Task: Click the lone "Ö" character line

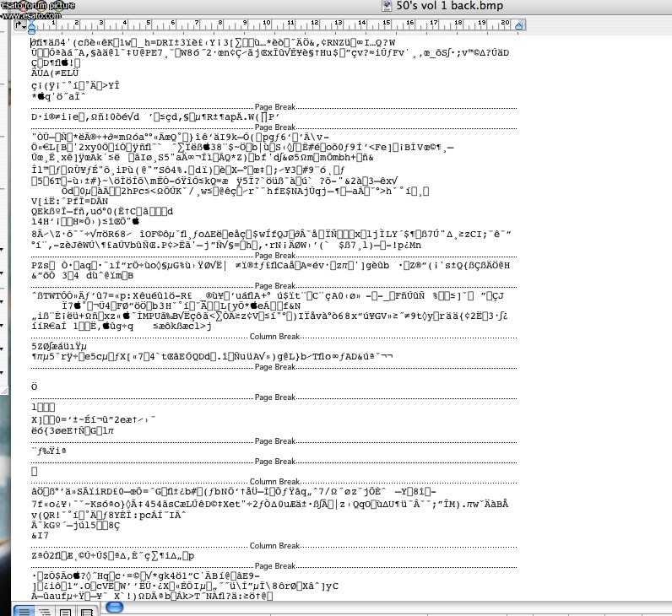Action: (35, 386)
